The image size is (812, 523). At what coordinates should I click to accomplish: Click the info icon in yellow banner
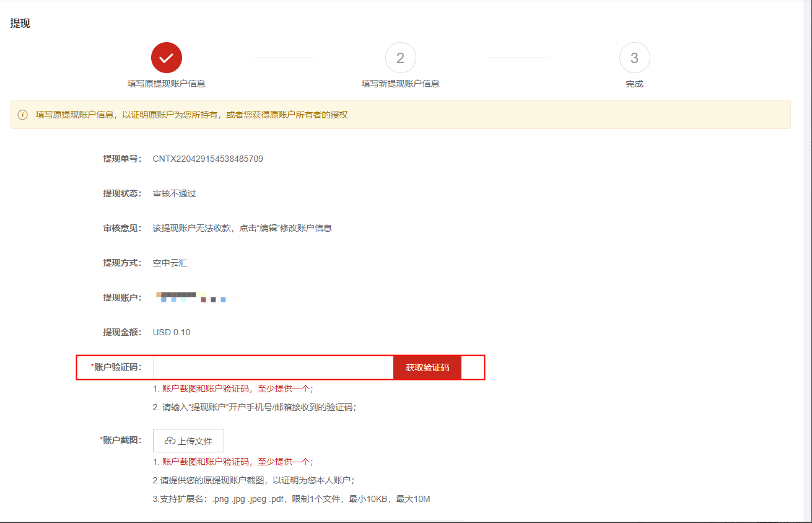point(23,115)
